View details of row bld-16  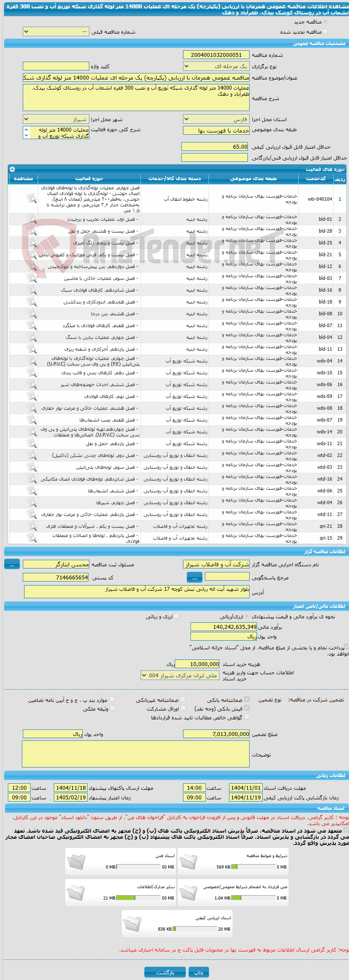tap(32, 289)
